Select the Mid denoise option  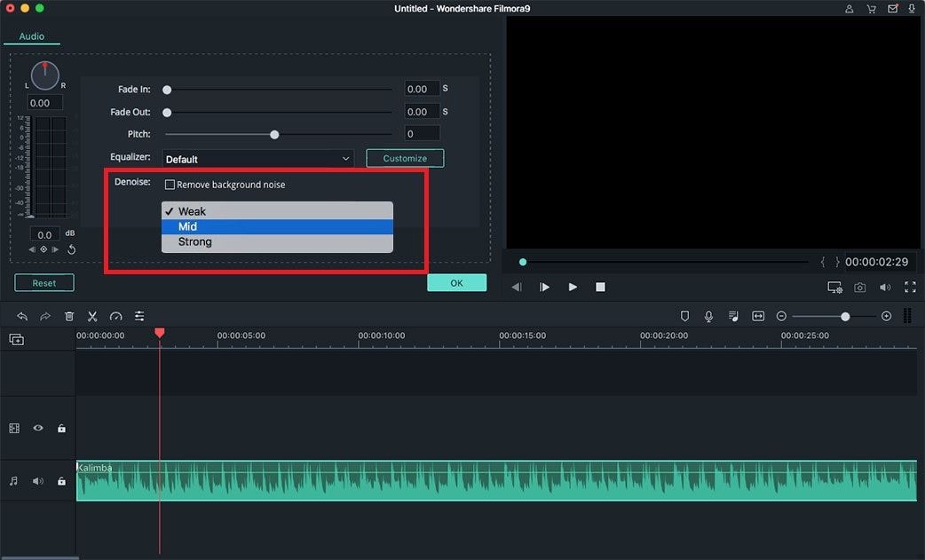(277, 226)
